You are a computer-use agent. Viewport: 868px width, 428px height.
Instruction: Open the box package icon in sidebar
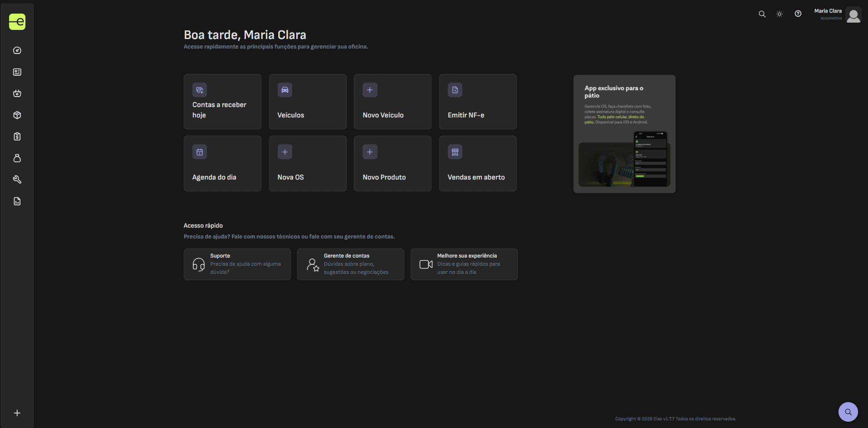17,115
